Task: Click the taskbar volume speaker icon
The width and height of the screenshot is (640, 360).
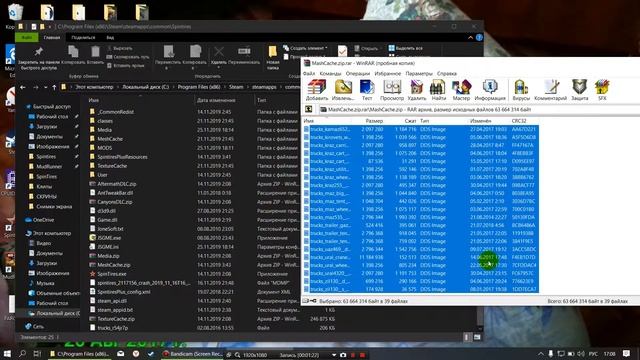Action: (x=581, y=354)
